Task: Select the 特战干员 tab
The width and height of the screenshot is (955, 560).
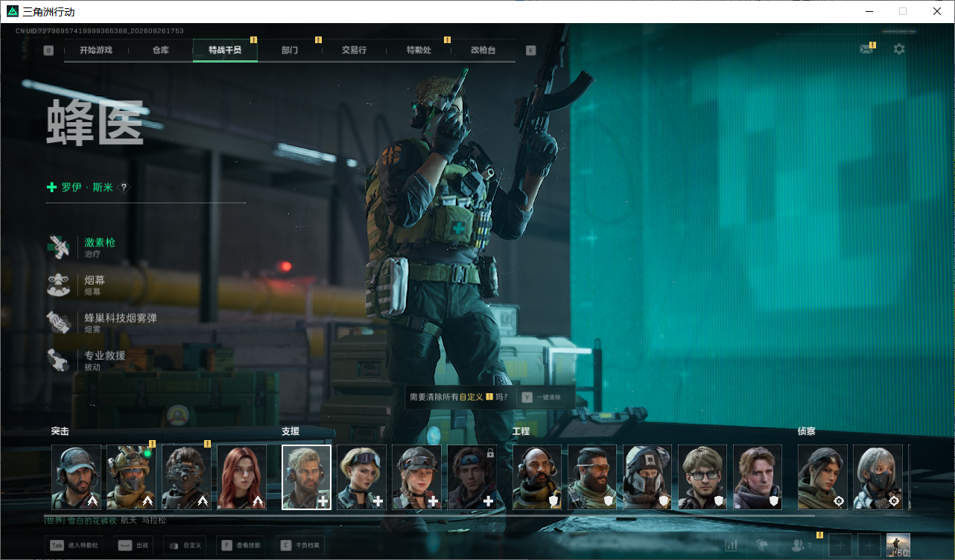Action: click(225, 50)
